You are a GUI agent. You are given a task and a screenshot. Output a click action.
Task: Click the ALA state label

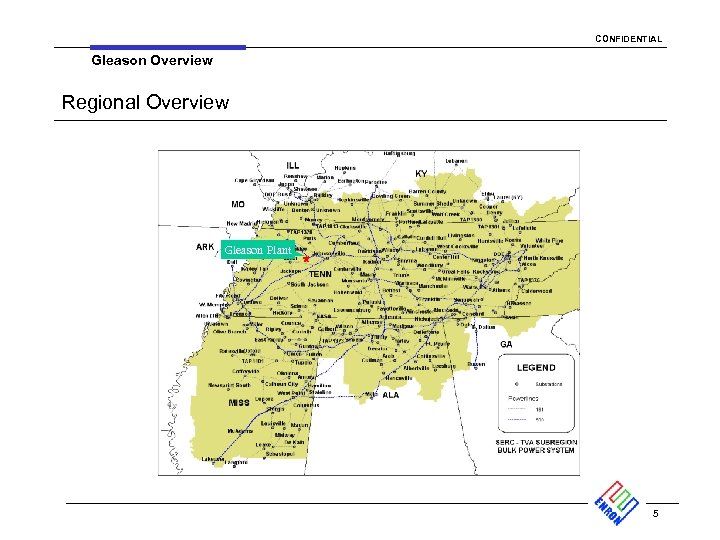(x=391, y=395)
